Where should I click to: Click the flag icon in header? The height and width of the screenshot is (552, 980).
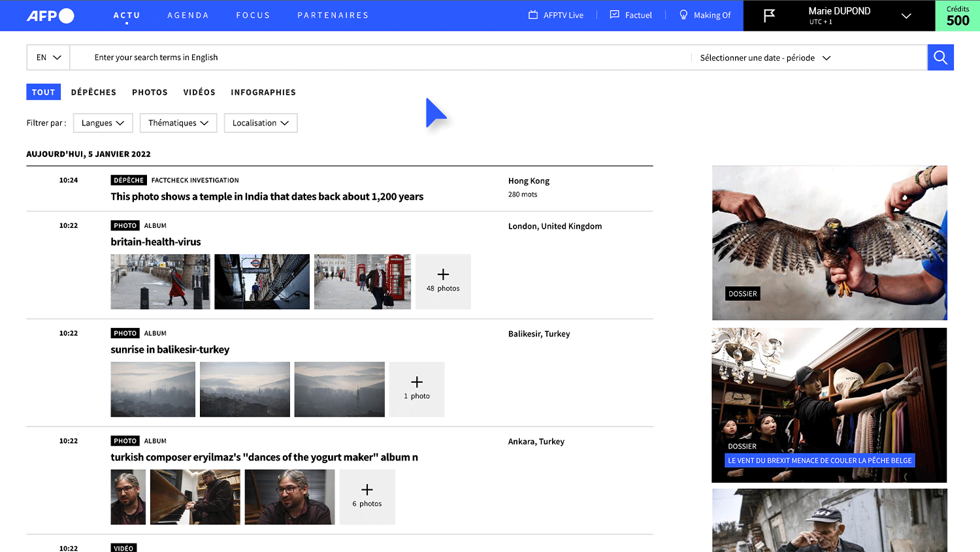point(770,15)
